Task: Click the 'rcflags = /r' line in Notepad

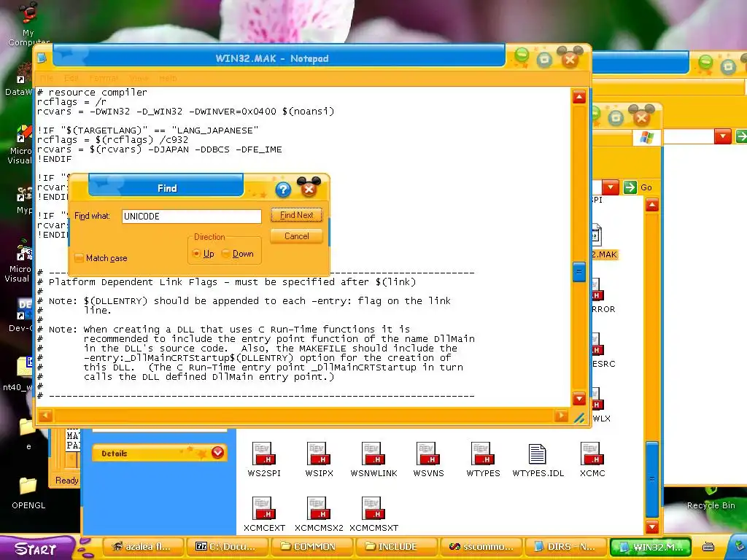Action: click(72, 102)
